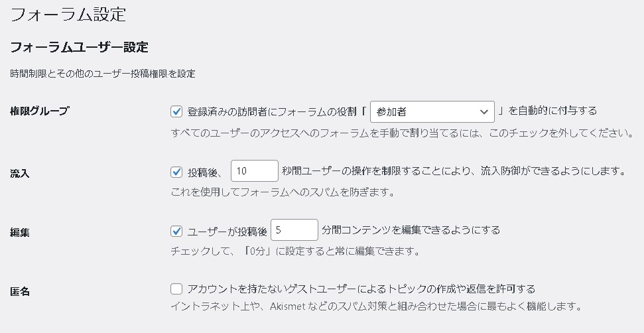Click the 秒間ユーザーの操作を制限する label text
This screenshot has width=644, height=333.
[x=454, y=172]
